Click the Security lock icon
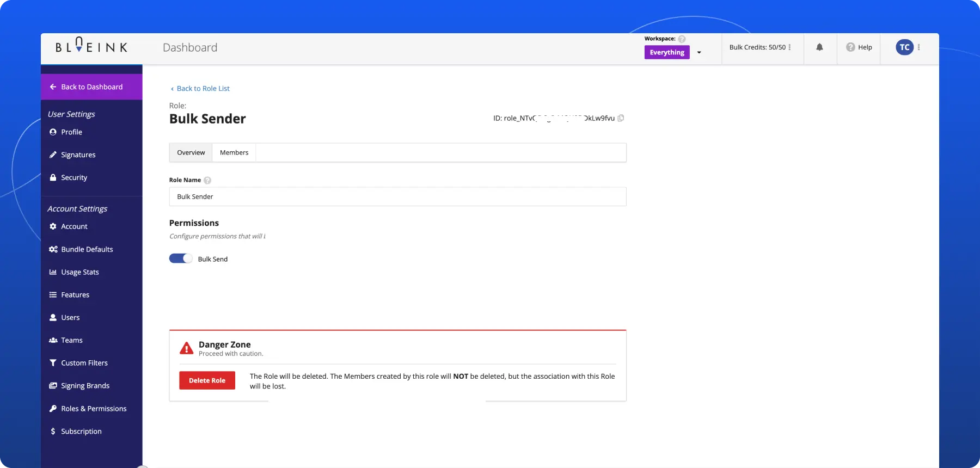Viewport: 980px width, 468px height. 53,177
